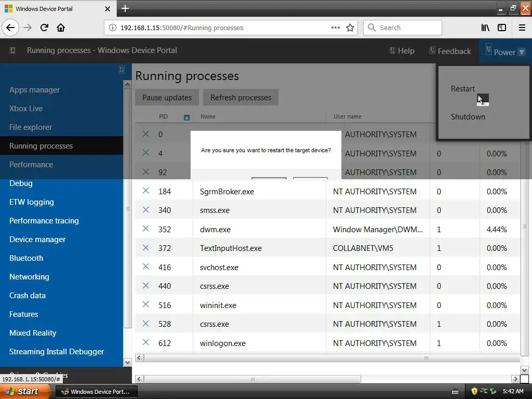The height and width of the screenshot is (399, 532).
Task: Kill process 516 wininit.exe
Action: tap(145, 304)
